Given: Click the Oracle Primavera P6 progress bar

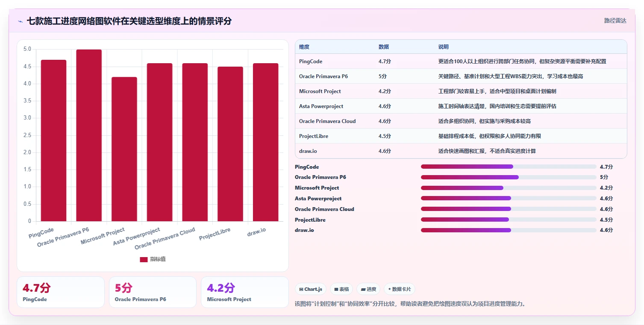Looking at the screenshot, I should 509,177.
